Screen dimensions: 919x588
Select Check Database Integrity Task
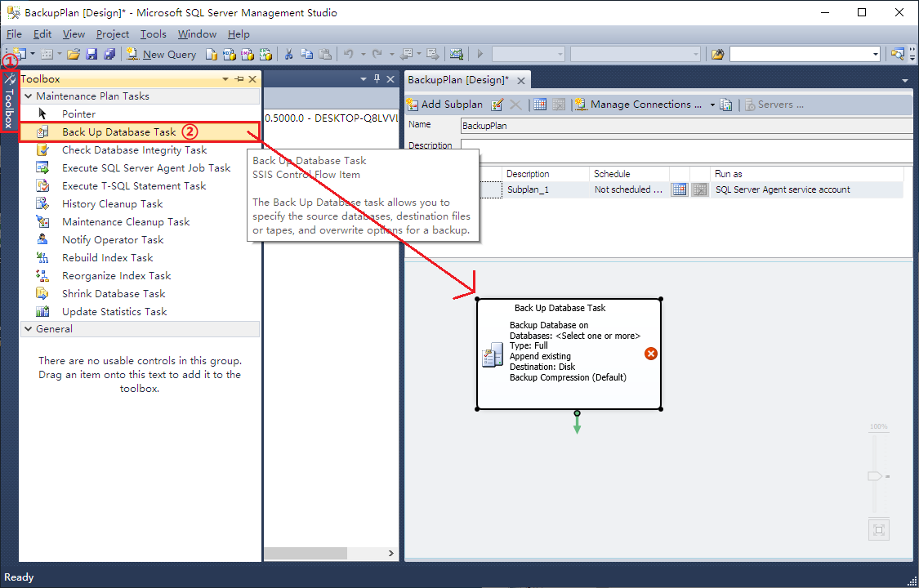pyautogui.click(x=140, y=150)
